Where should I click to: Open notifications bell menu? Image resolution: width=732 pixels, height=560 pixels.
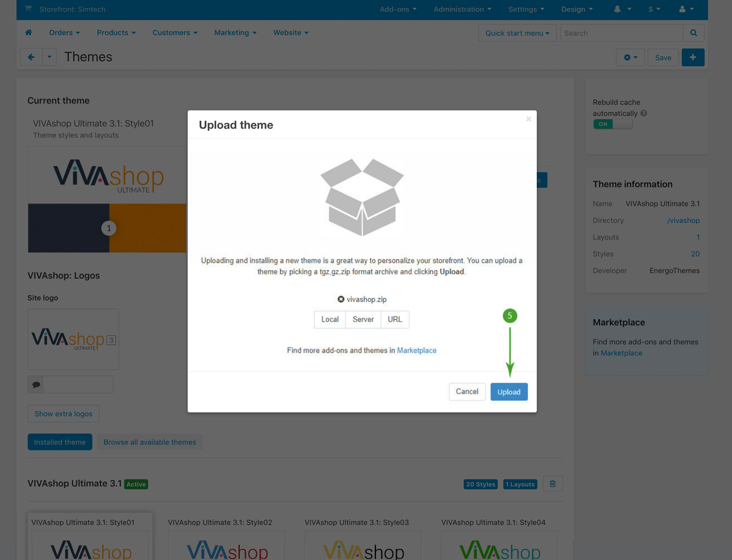coord(622,9)
